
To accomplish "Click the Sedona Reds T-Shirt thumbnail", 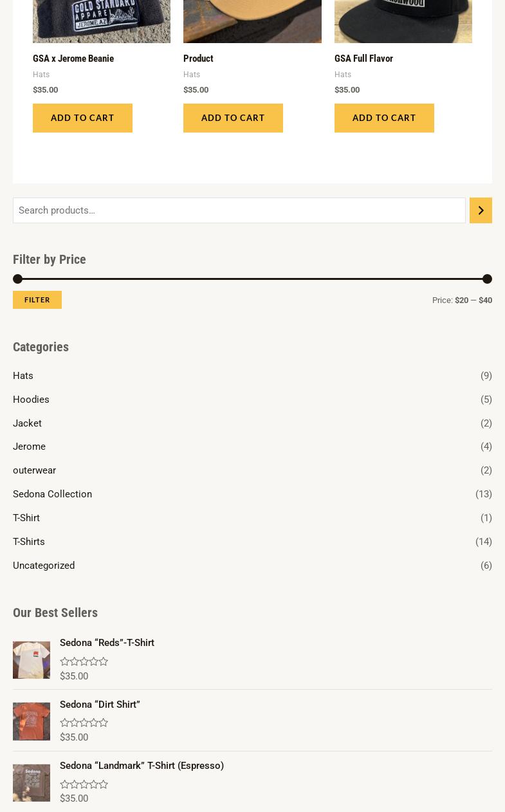I will pyautogui.click(x=32, y=660).
